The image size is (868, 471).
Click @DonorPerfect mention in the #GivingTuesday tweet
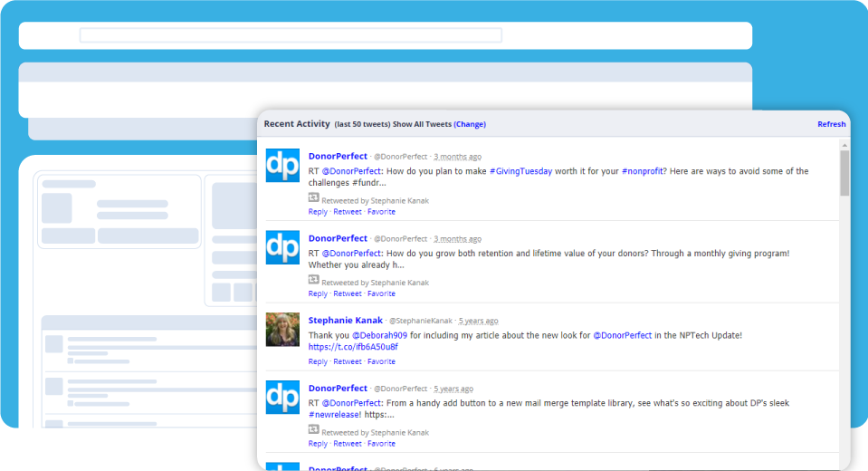(x=351, y=171)
